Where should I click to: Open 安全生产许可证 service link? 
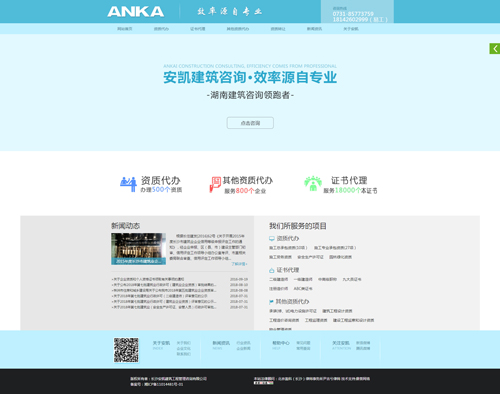(x=310, y=257)
